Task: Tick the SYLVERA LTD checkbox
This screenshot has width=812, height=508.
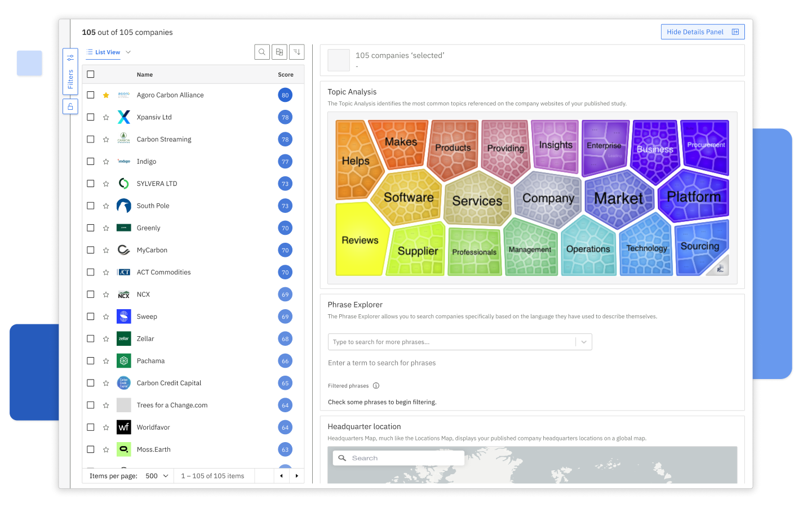Action: coord(91,184)
